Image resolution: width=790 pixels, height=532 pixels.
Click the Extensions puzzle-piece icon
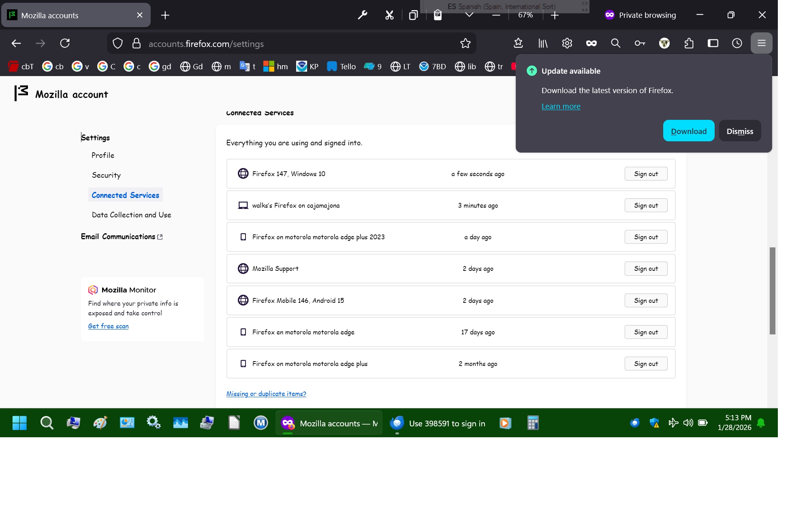pyautogui.click(x=688, y=43)
